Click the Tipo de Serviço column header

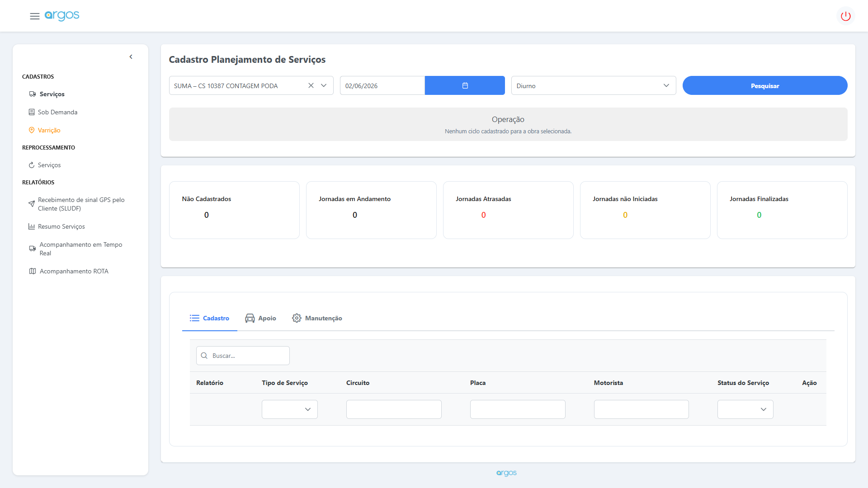[285, 383]
